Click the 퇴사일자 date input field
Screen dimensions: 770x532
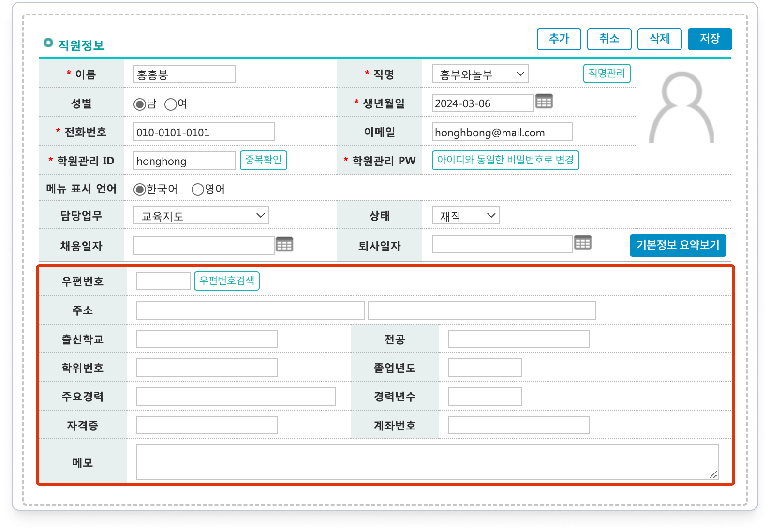[502, 244]
